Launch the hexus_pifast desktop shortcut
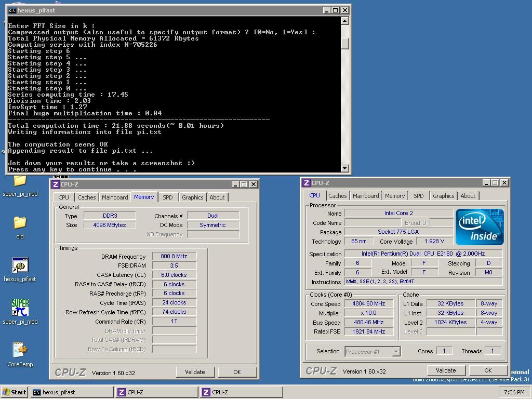The image size is (532, 399). [20, 270]
